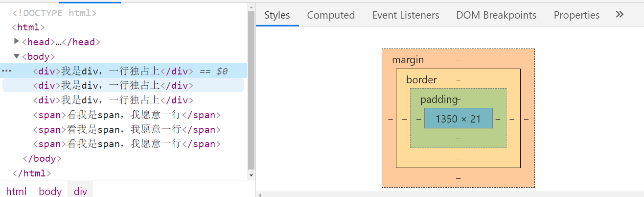Open the Styles tab
644x197 pixels.
pyautogui.click(x=277, y=15)
